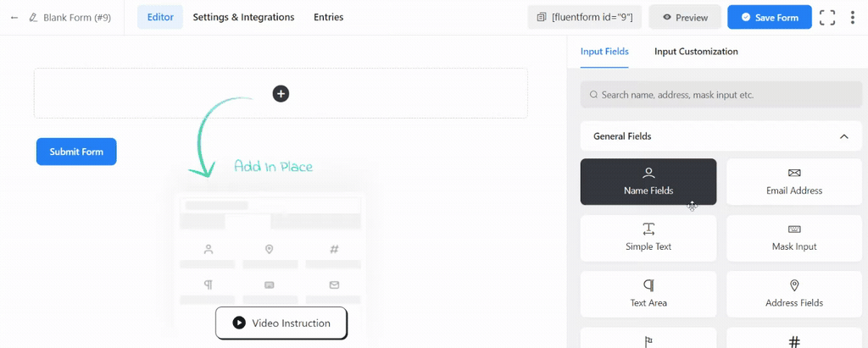The height and width of the screenshot is (348, 868).
Task: Click the Preview button
Action: click(x=685, y=17)
